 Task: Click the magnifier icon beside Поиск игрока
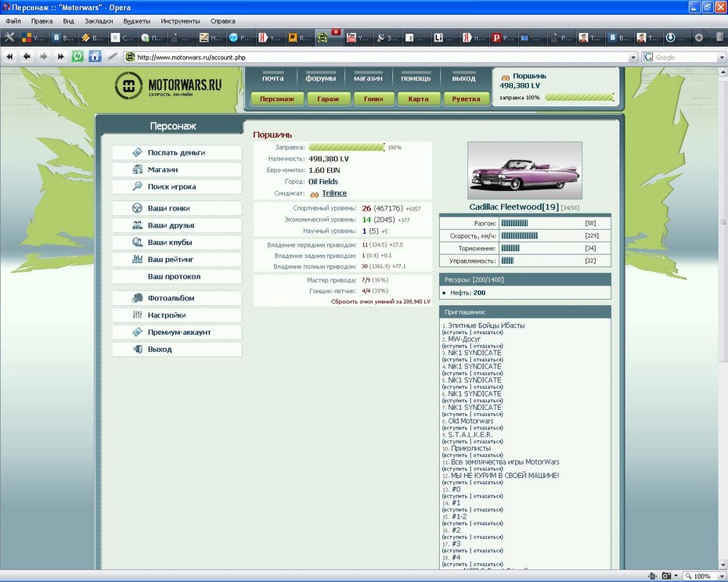click(x=137, y=186)
